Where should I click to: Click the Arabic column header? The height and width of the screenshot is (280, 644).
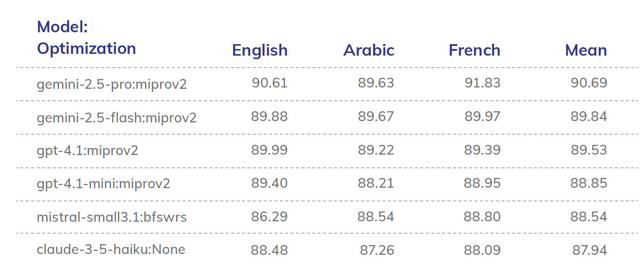[369, 50]
